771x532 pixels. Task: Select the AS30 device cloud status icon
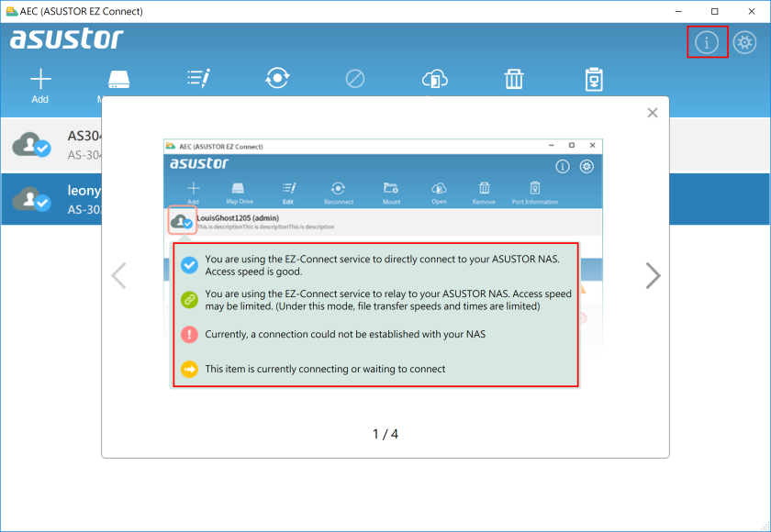click(31, 144)
